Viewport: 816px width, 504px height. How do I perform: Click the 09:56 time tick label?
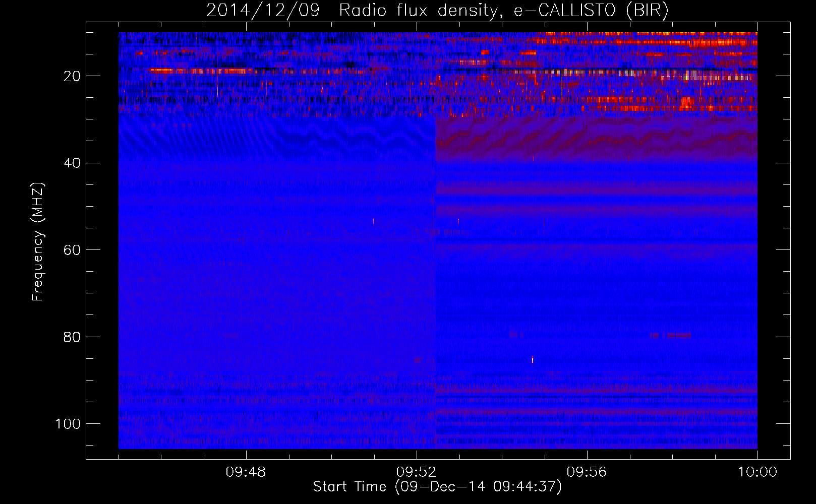click(587, 472)
